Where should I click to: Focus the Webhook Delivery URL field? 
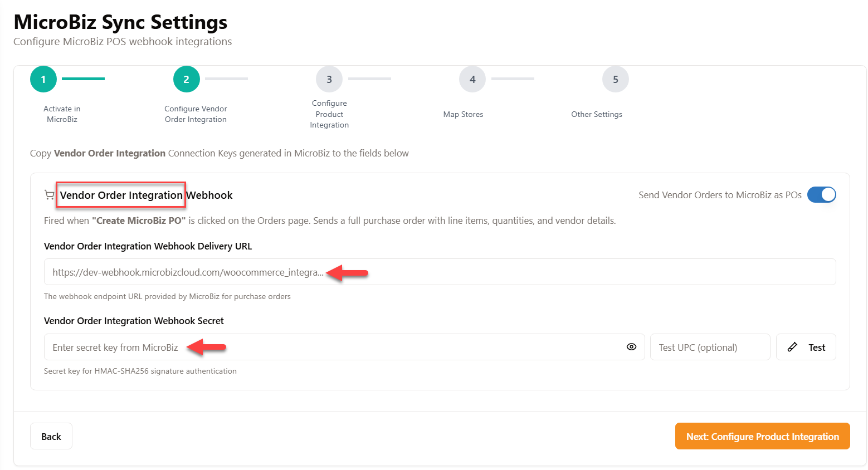(x=440, y=272)
